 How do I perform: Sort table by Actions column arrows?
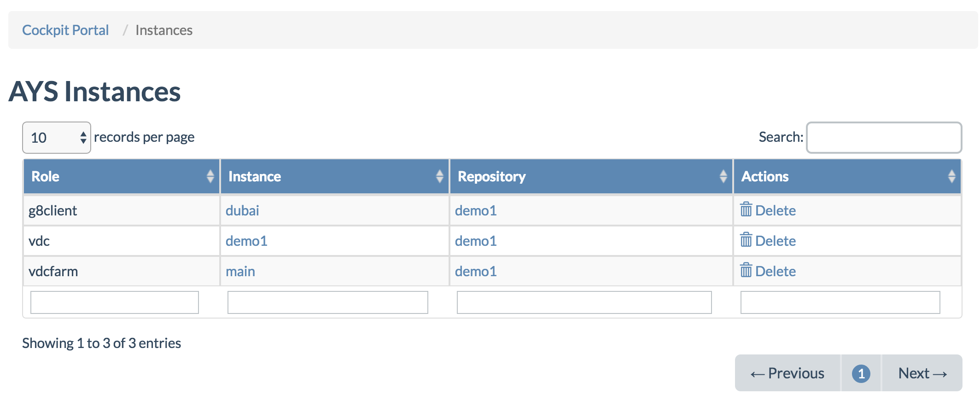951,176
